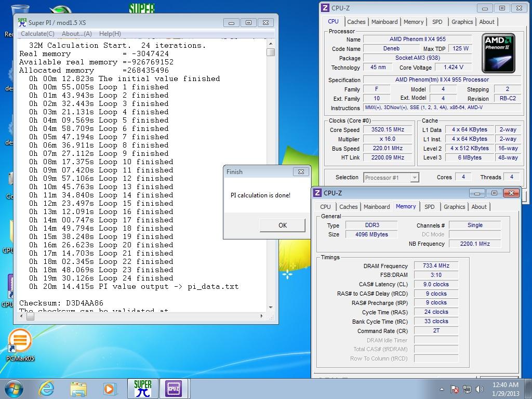Image resolution: width=532 pixels, height=399 pixels.
Task: Click the Core Speed value 3520.15 MHz
Action: 388,129
